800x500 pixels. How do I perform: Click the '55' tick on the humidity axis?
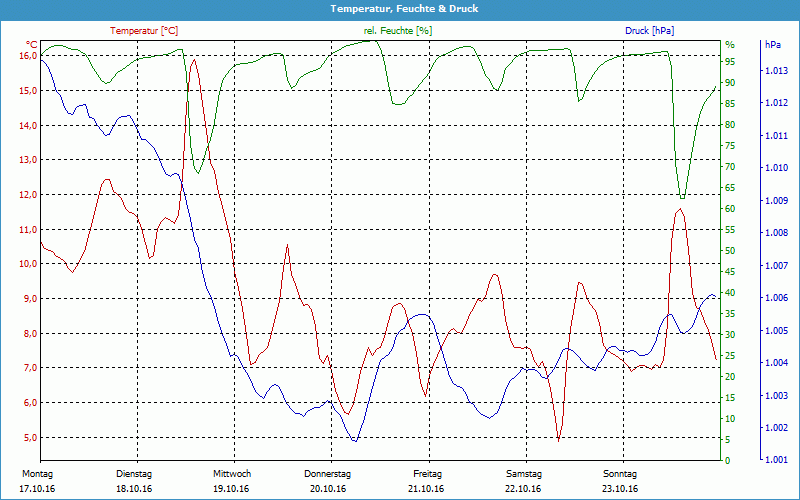[730, 230]
